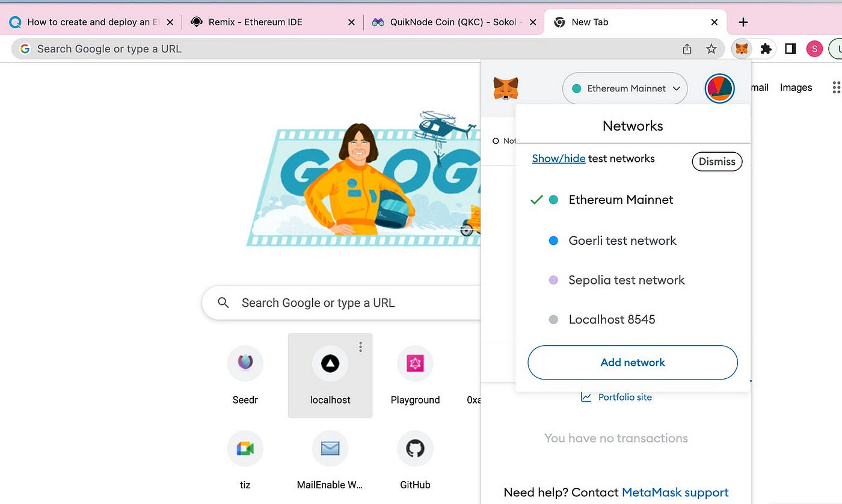Open the tiz Google Meet shortcut

tap(245, 449)
